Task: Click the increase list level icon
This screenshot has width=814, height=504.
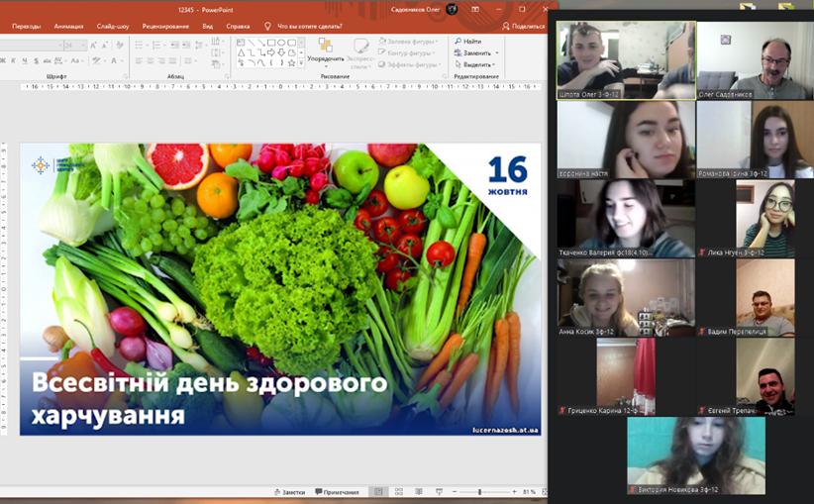Action: click(x=185, y=46)
